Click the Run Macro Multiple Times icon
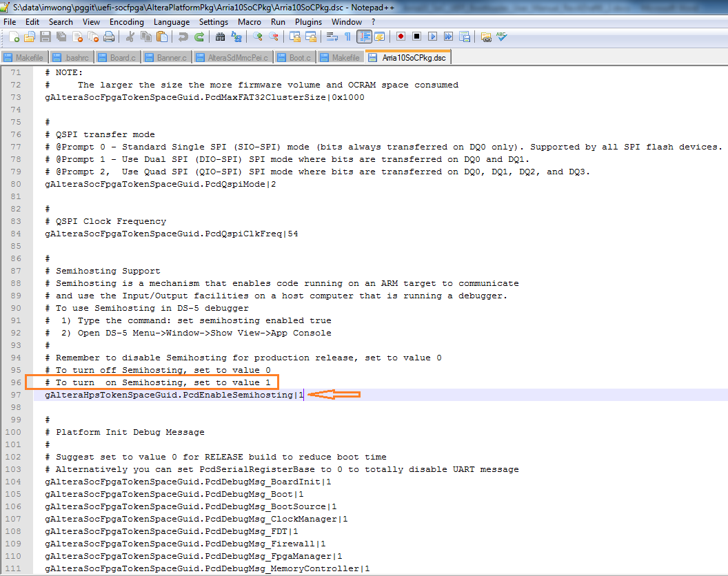The height and width of the screenshot is (576, 728). tap(448, 37)
